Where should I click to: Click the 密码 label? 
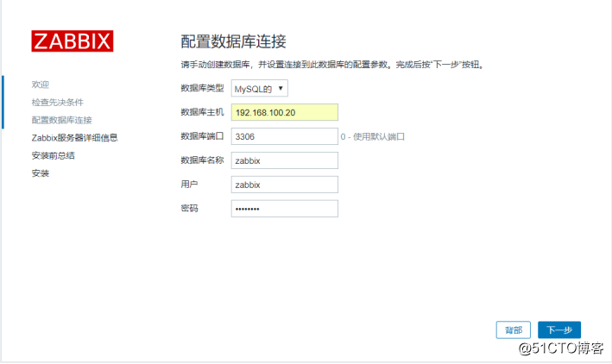pos(189,209)
